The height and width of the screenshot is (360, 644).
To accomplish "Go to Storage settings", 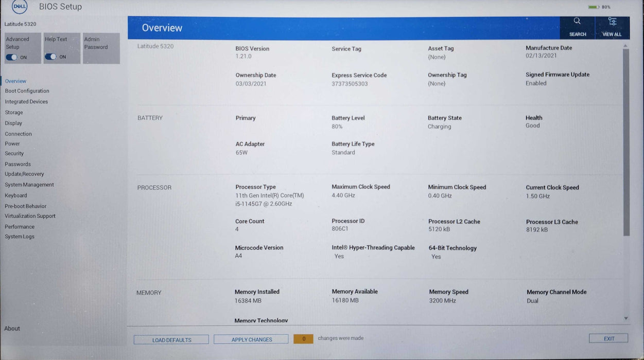I will pyautogui.click(x=14, y=113).
